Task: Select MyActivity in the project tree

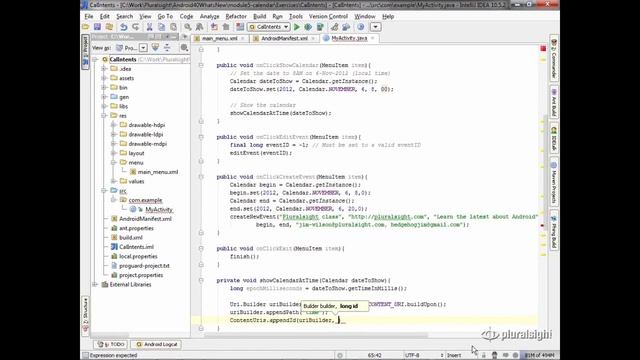Action: pos(159,209)
